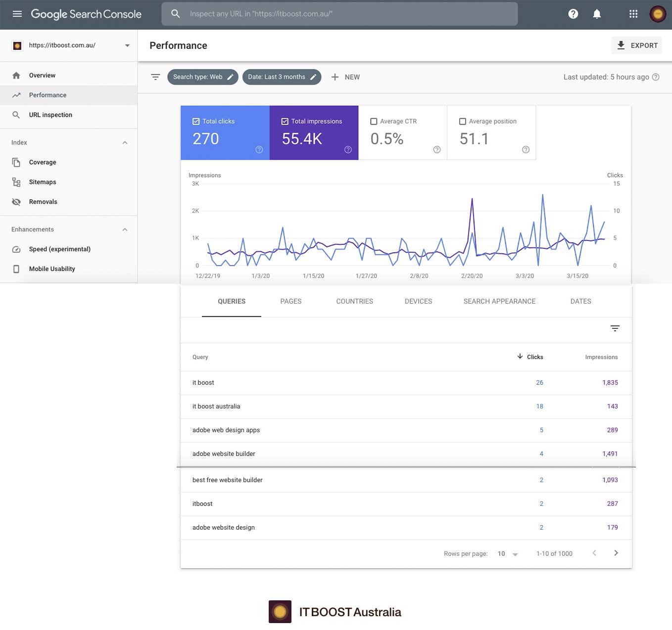Open the Mobile Usability report

coord(51,269)
